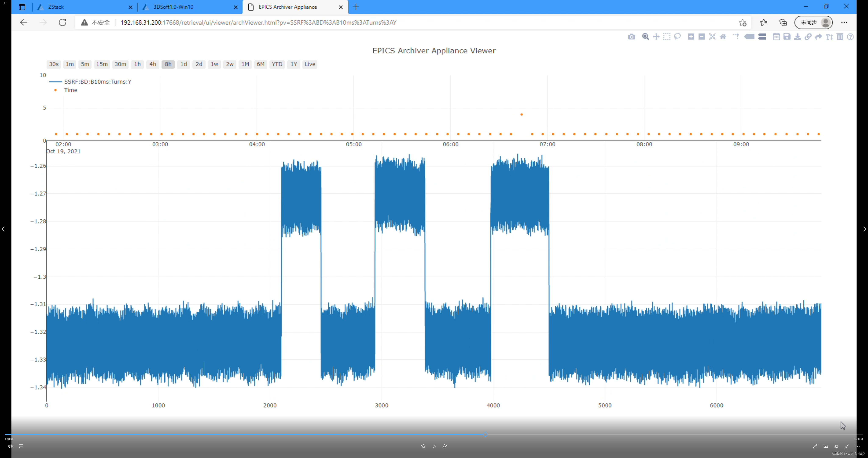Select the 1h time range
The height and width of the screenshot is (458, 868).
137,64
